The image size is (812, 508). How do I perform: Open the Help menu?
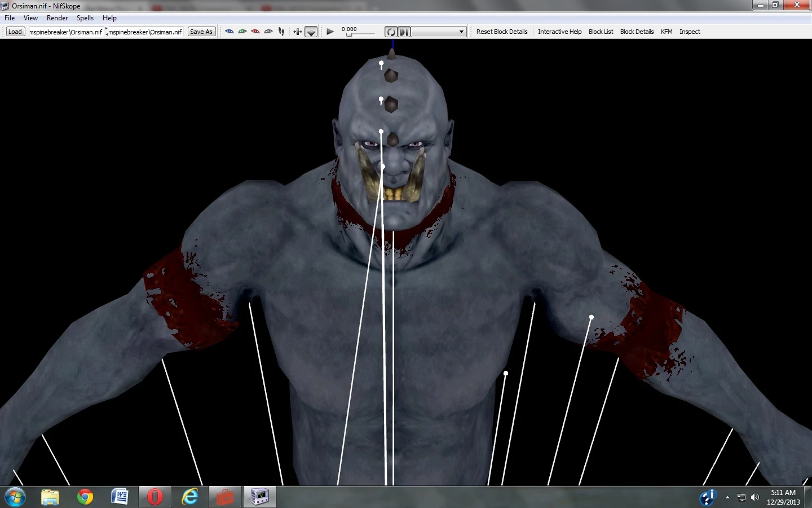109,18
